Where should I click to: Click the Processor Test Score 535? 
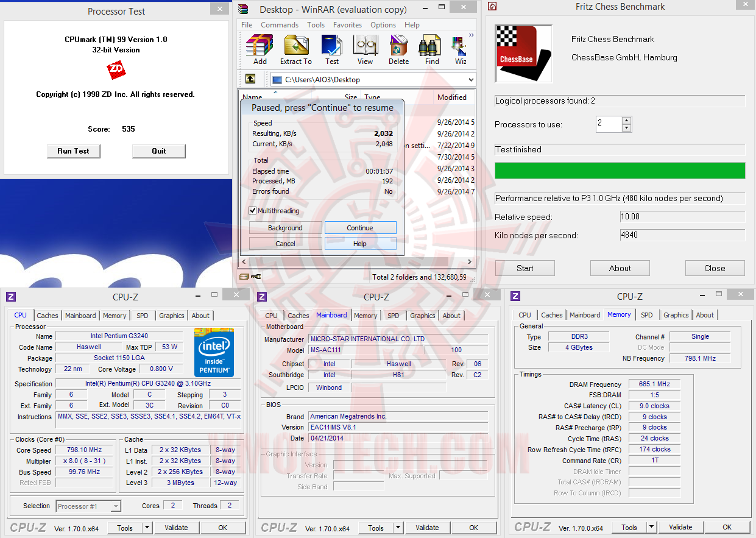tap(128, 129)
